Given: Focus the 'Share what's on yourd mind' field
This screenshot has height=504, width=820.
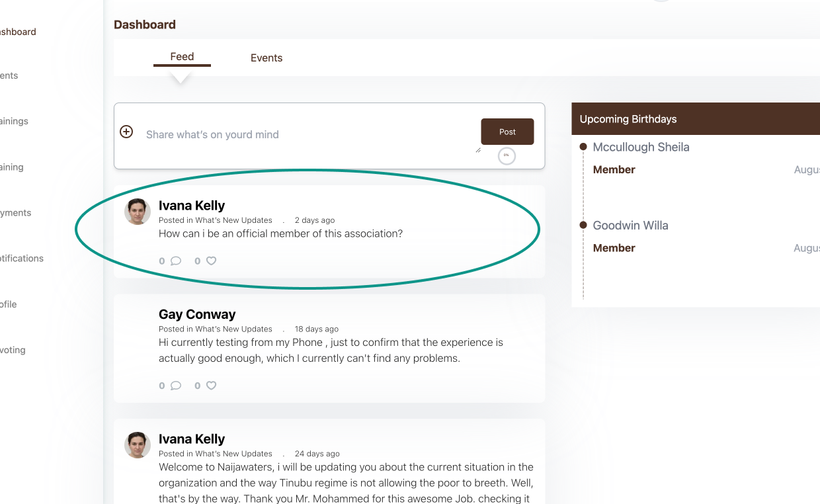Looking at the screenshot, I should coord(311,135).
